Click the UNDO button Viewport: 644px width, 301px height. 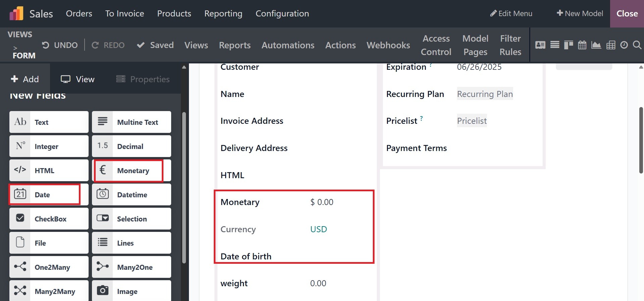pyautogui.click(x=60, y=45)
